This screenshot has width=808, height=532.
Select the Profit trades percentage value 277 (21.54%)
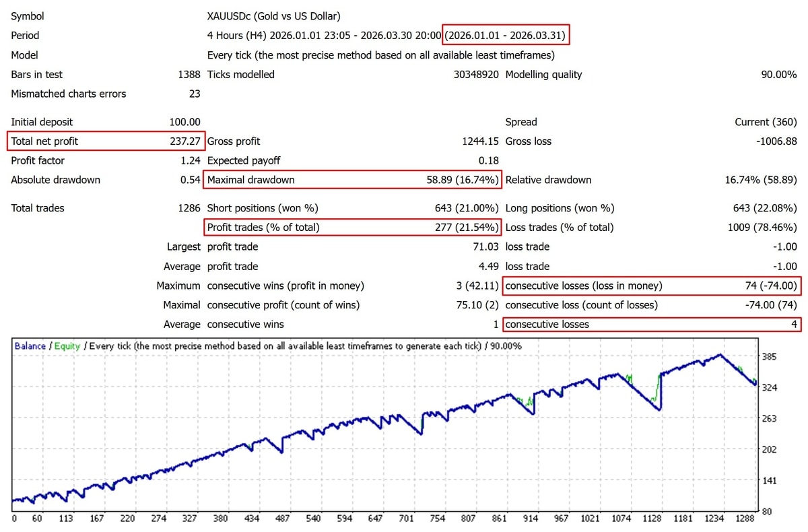[x=467, y=228]
